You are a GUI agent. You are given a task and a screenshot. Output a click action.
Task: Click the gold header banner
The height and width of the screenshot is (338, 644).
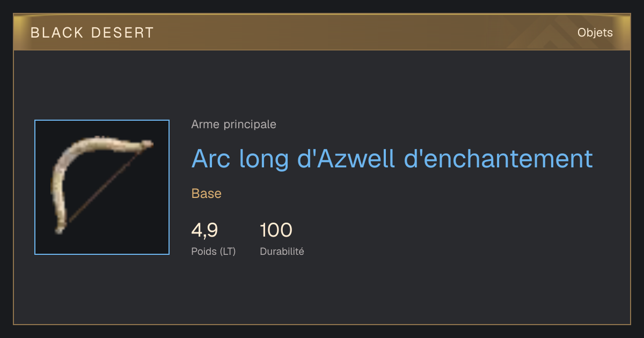(322, 32)
